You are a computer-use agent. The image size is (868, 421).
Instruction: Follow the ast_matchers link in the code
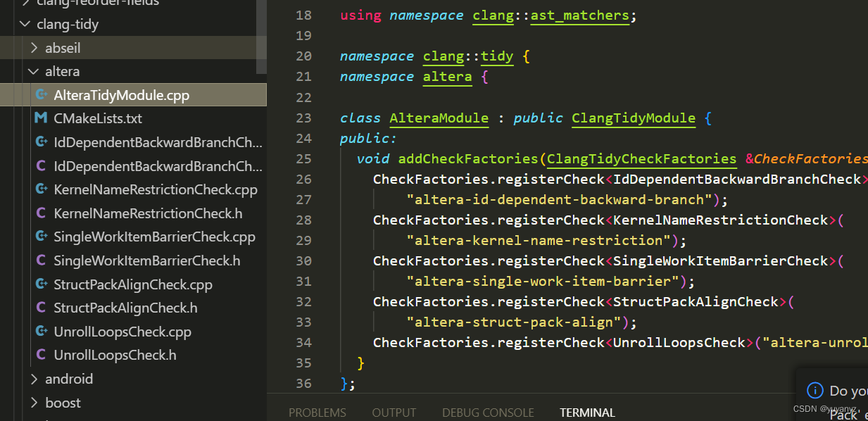[x=579, y=15]
